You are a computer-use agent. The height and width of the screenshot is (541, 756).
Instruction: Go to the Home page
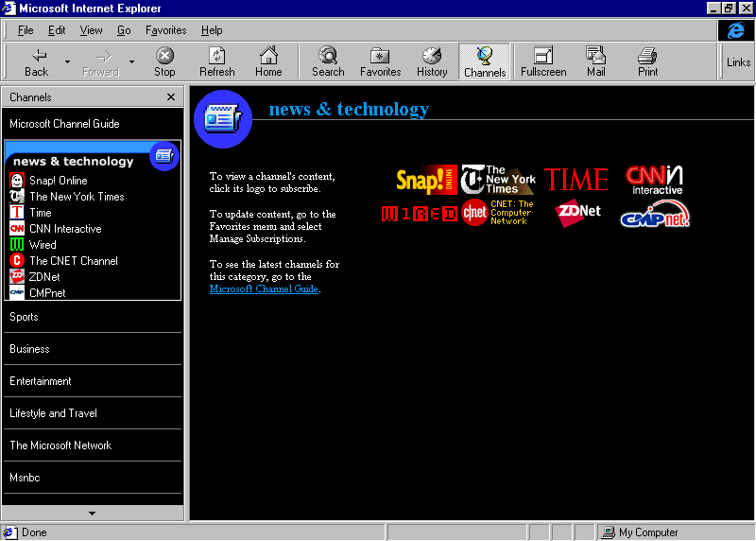coord(268,61)
